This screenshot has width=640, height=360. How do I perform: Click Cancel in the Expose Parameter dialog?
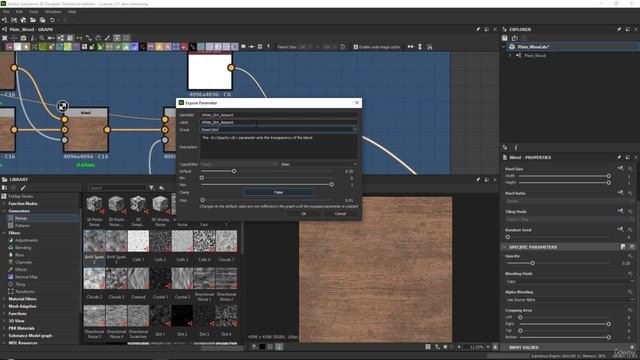click(340, 213)
